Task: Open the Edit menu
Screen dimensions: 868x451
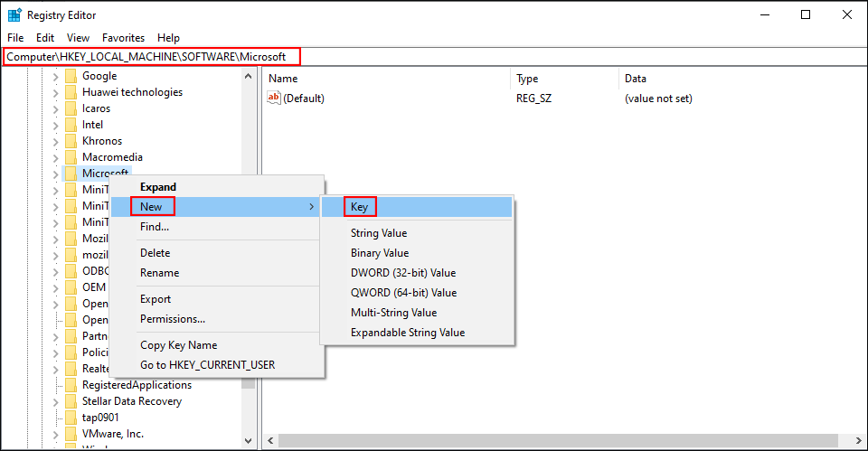Action: (45, 38)
